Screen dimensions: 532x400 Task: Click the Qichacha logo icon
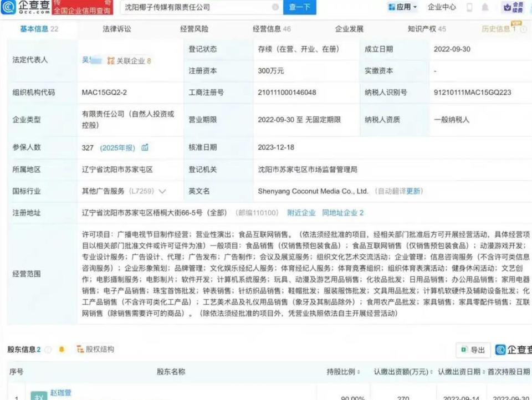(x=8, y=7)
